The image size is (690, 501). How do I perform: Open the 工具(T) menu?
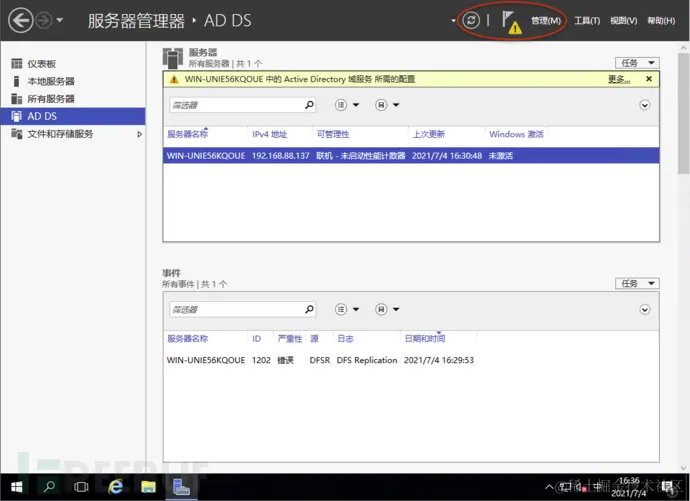click(x=587, y=21)
